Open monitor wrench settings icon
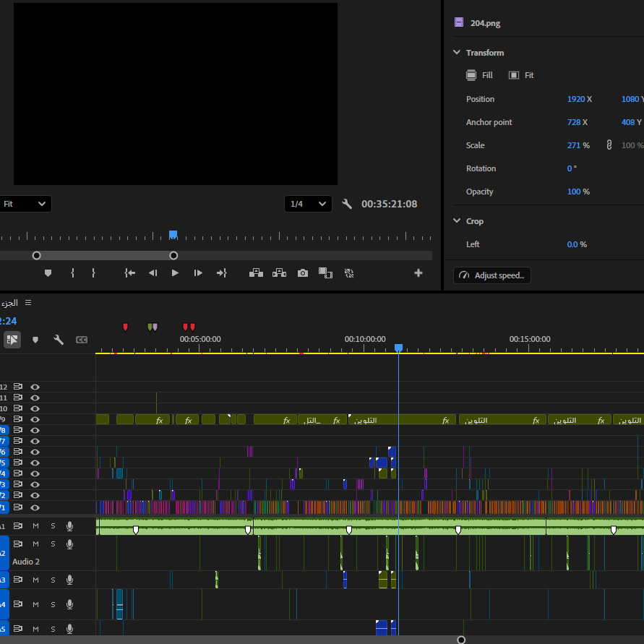The height and width of the screenshot is (644, 644). [x=347, y=204]
